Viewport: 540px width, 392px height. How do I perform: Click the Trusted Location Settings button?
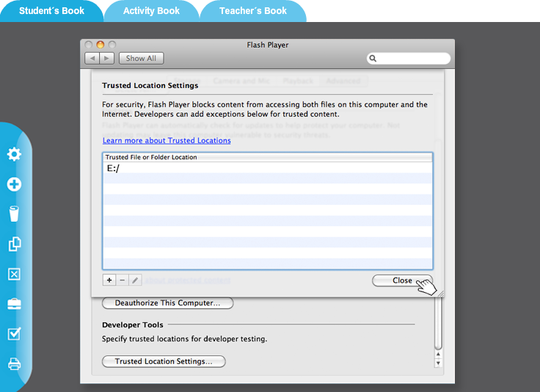(x=164, y=361)
